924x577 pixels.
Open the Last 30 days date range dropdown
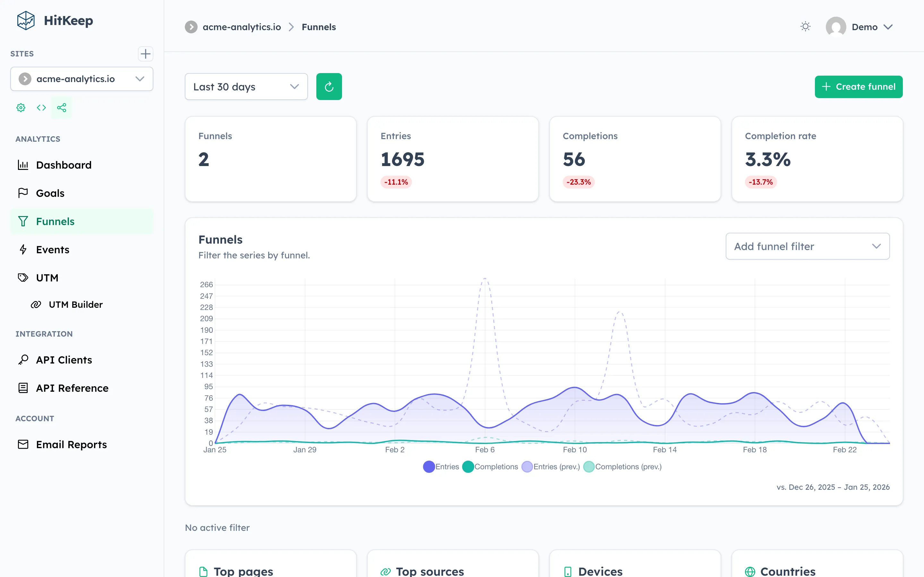coord(246,87)
